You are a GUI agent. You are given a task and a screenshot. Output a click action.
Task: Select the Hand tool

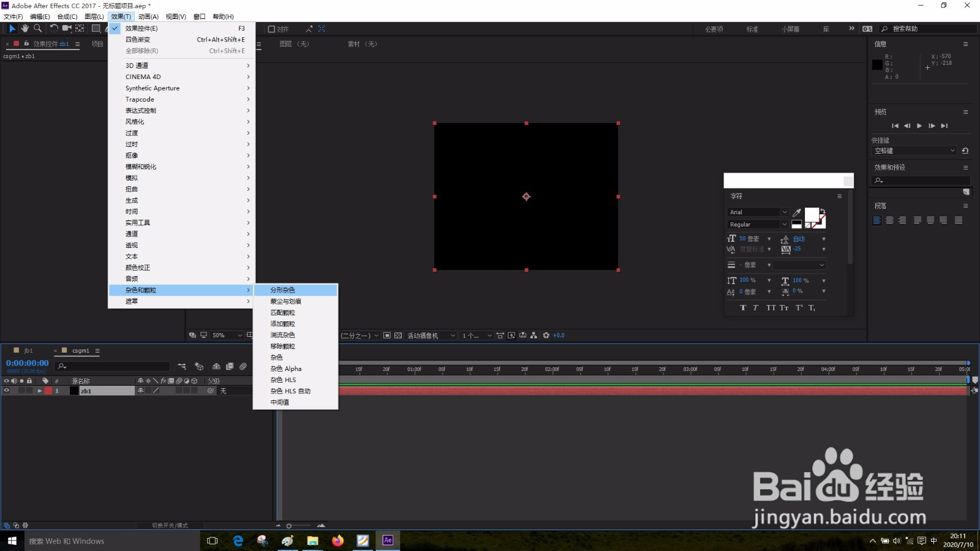click(25, 28)
